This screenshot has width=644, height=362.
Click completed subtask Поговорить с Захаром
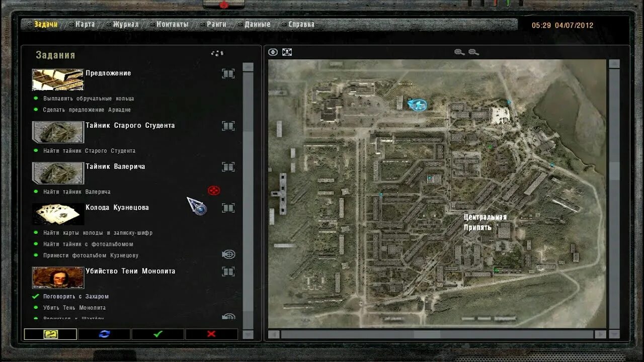click(x=76, y=297)
